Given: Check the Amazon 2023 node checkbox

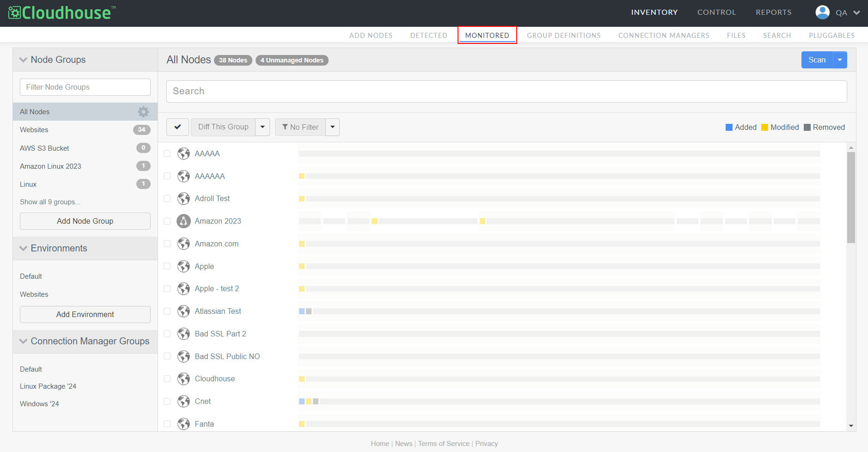Looking at the screenshot, I should coord(167,221).
